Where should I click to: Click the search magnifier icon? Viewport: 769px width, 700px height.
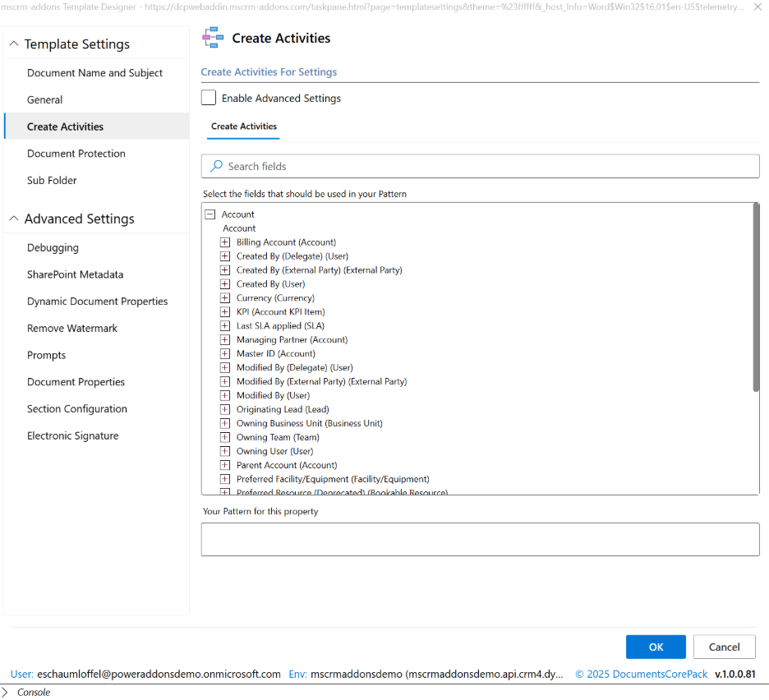pos(217,166)
